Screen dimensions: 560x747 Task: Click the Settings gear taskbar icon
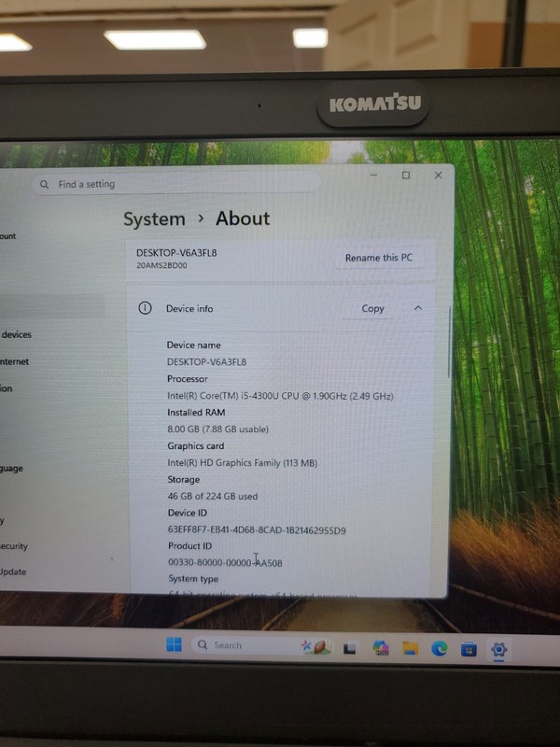coord(498,649)
